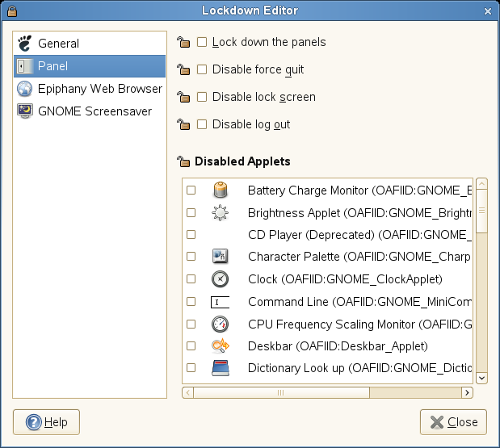Click the Clock applet icon
The image size is (500, 448).
click(x=220, y=279)
